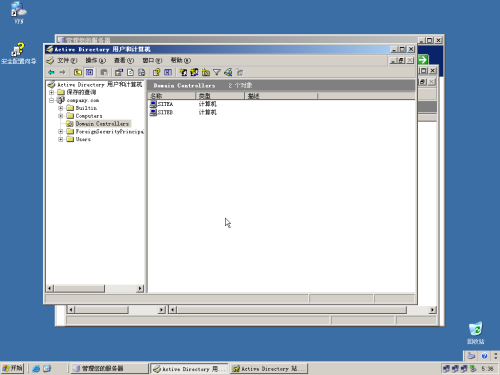Click the green arrow icon in the background window
This screenshot has width=500, height=375.
tap(423, 60)
